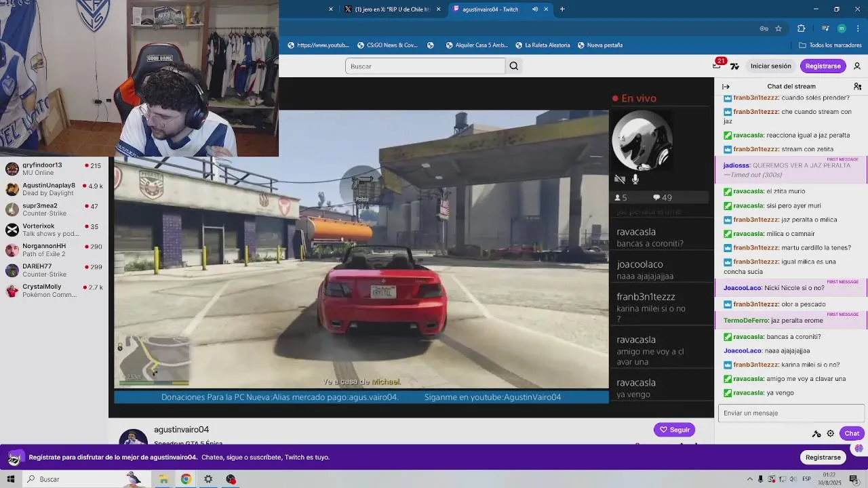Open the Chrome extensions puzzle icon

pyautogui.click(x=801, y=28)
